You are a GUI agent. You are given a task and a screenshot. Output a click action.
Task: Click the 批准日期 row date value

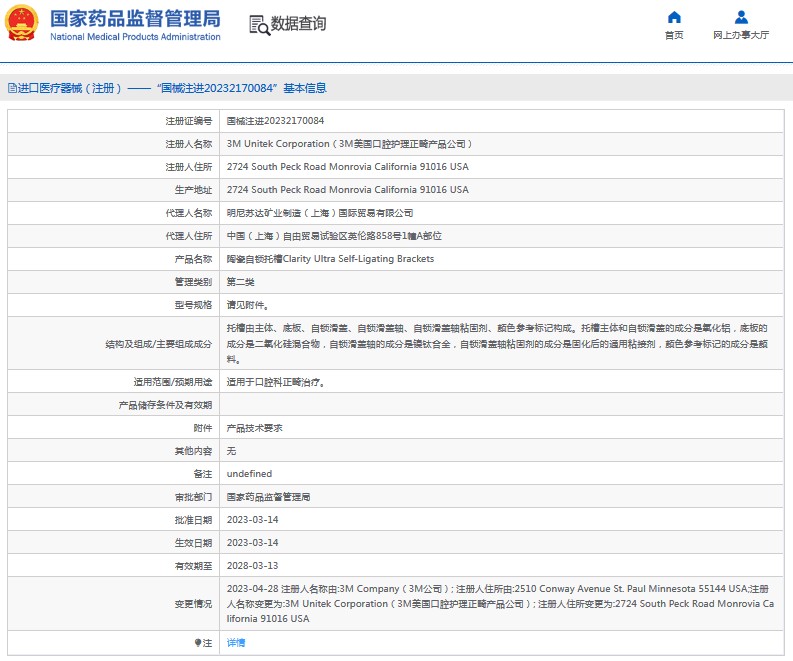[x=251, y=519]
